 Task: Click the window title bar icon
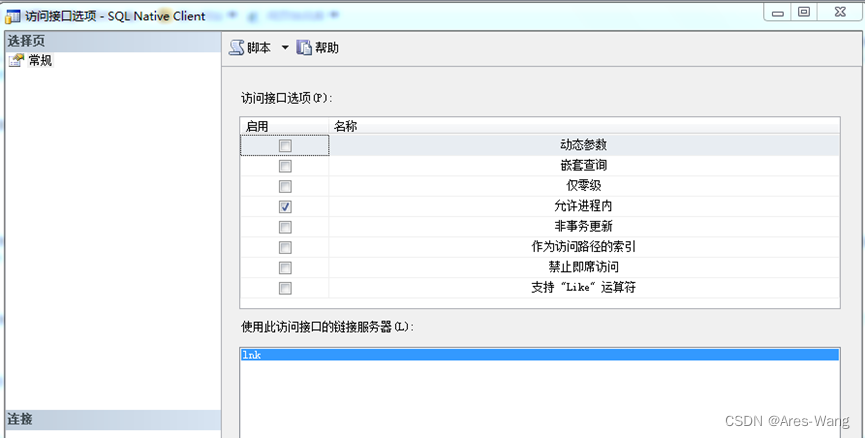(x=13, y=17)
